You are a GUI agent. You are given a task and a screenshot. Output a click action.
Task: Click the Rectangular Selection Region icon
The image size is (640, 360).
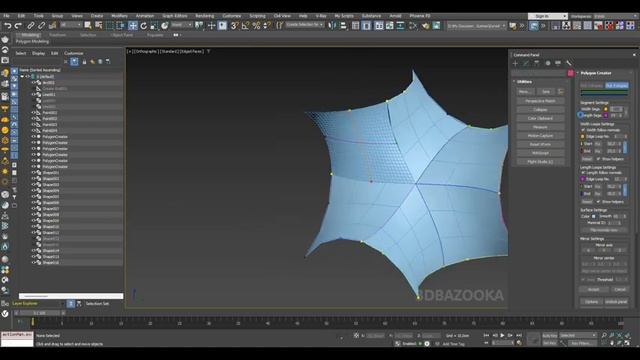click(110, 25)
